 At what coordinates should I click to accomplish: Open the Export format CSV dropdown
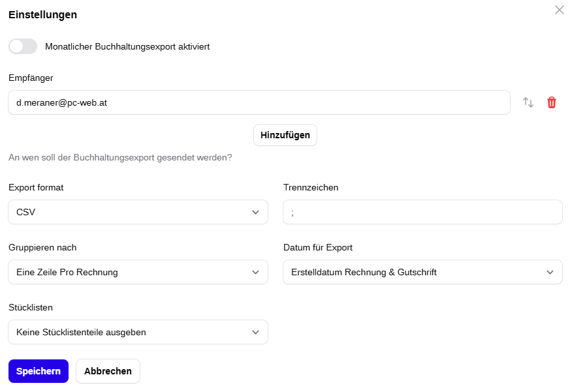tap(138, 212)
